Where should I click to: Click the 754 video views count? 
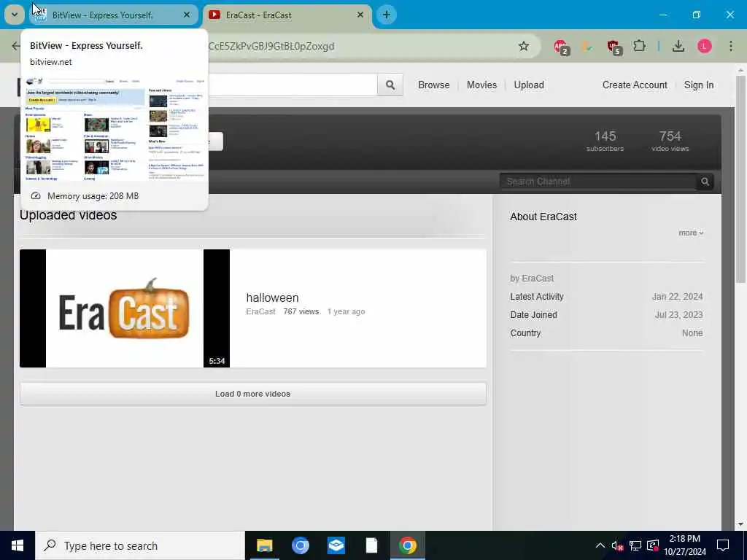pyautogui.click(x=670, y=141)
